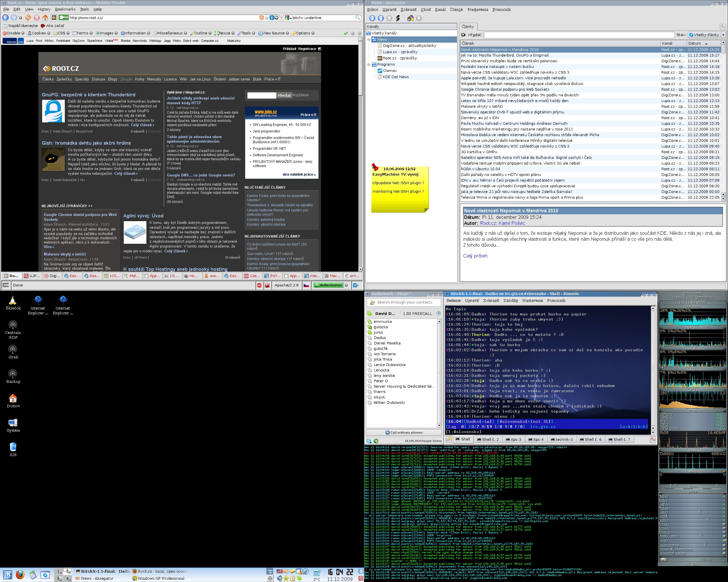
Task: Click the Hľadať article search field
Action: [579, 35]
